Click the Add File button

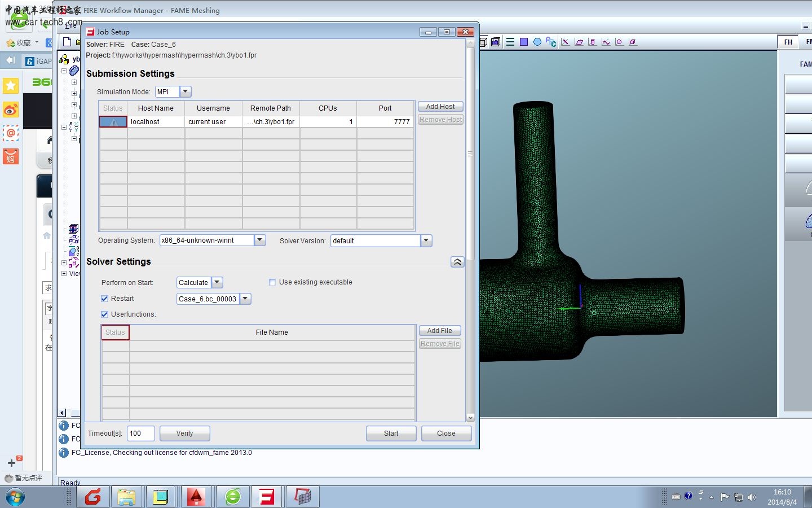440,331
